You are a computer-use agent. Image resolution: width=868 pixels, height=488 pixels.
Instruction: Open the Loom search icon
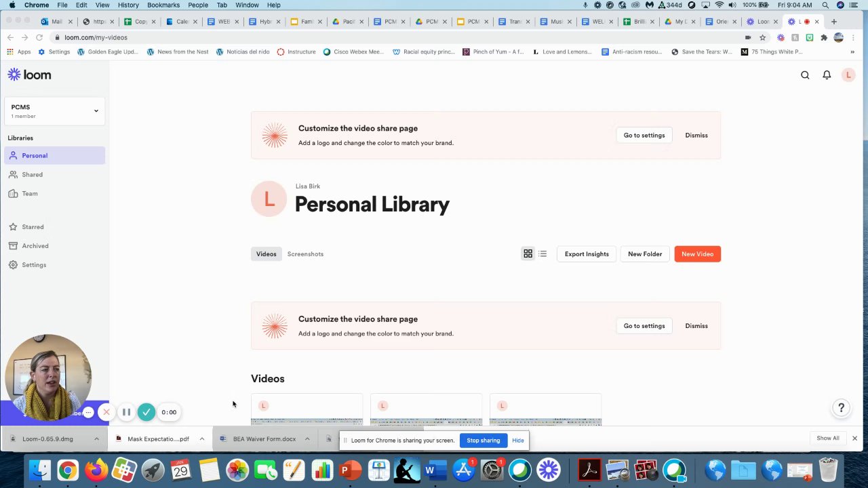805,75
